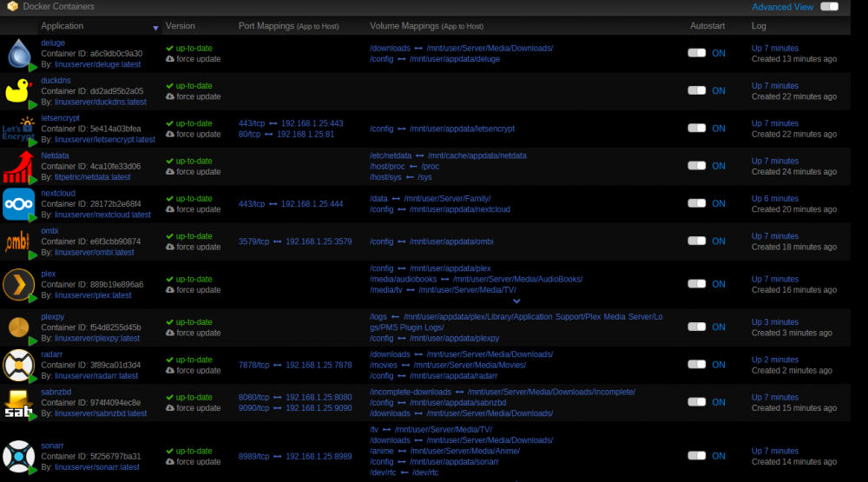Open the sabnzbd log Up 7 minutes

coord(775,397)
